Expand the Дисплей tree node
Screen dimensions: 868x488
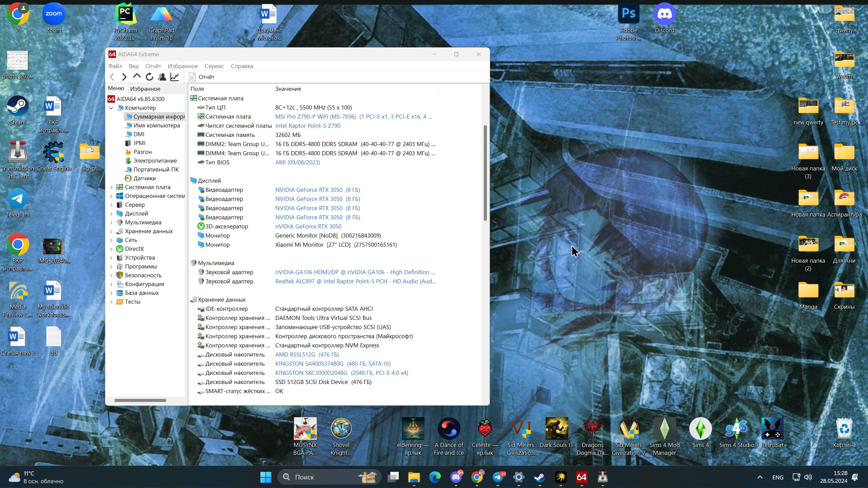point(111,213)
